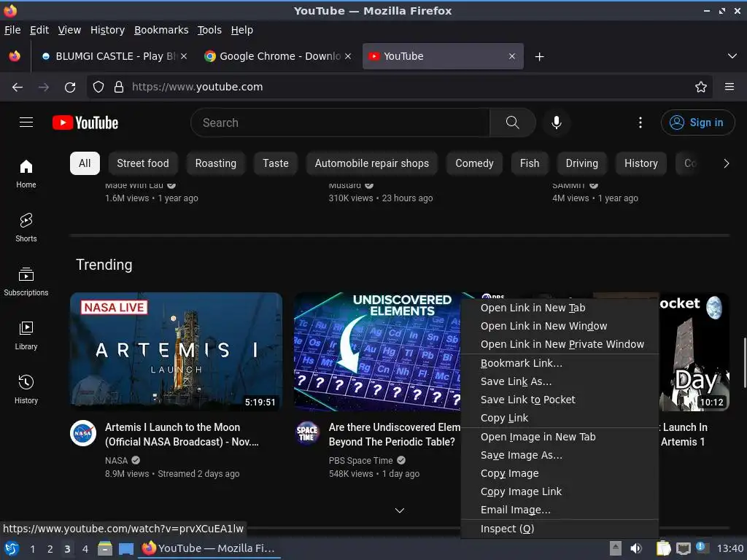Image resolution: width=747 pixels, height=560 pixels.
Task: Close the Google Chrome download tab
Action: (348, 56)
